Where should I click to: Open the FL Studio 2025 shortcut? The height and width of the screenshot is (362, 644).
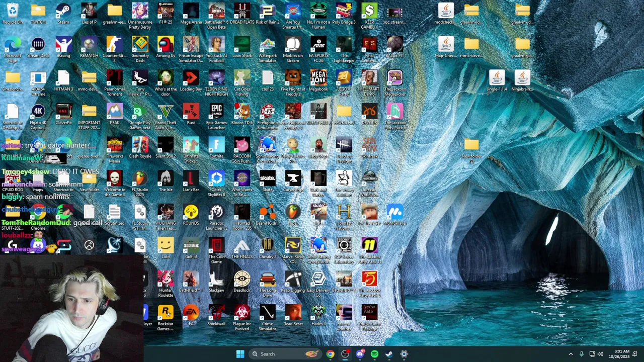(x=140, y=184)
